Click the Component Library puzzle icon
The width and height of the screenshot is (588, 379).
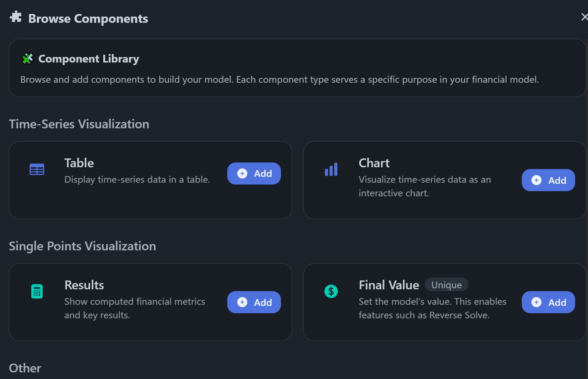point(28,59)
